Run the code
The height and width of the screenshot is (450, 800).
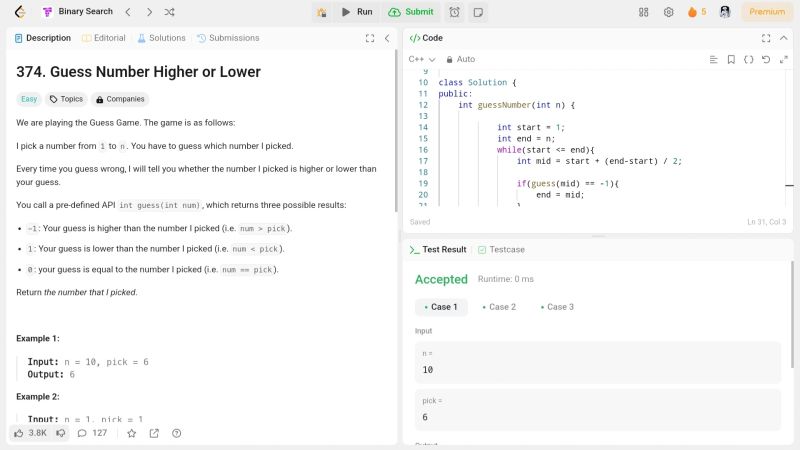357,12
